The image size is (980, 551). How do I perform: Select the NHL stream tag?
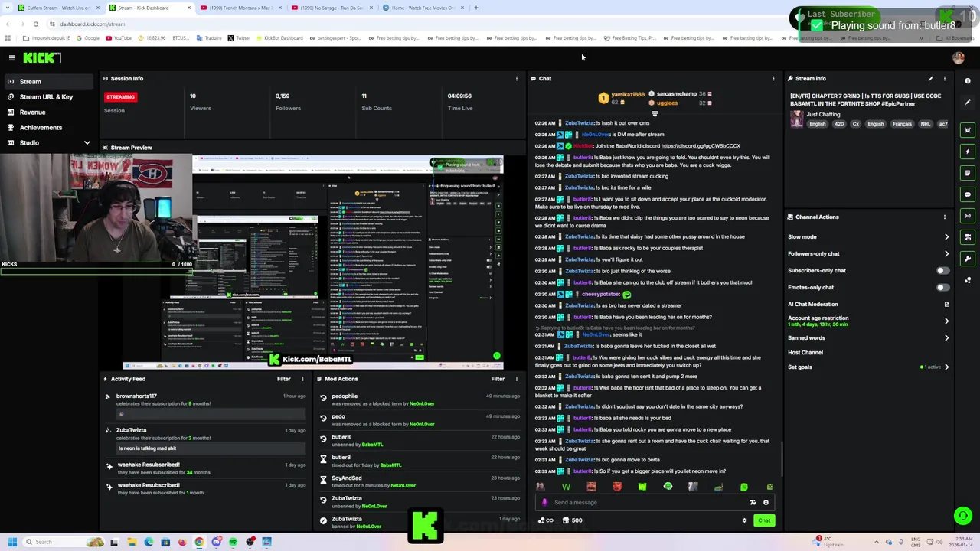tap(926, 124)
